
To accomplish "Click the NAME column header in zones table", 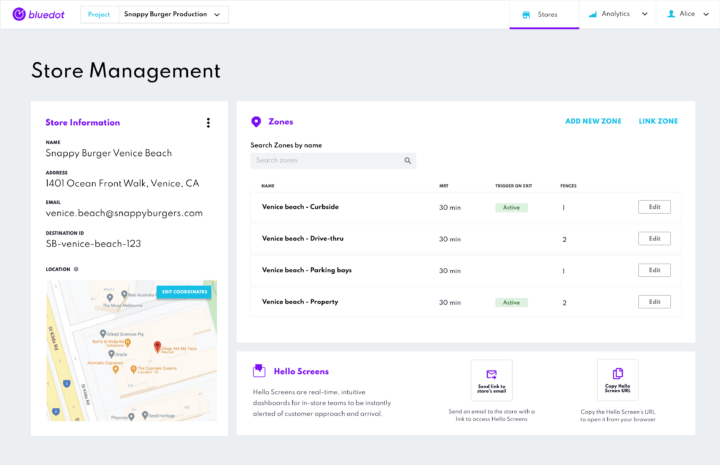I will click(x=268, y=186).
